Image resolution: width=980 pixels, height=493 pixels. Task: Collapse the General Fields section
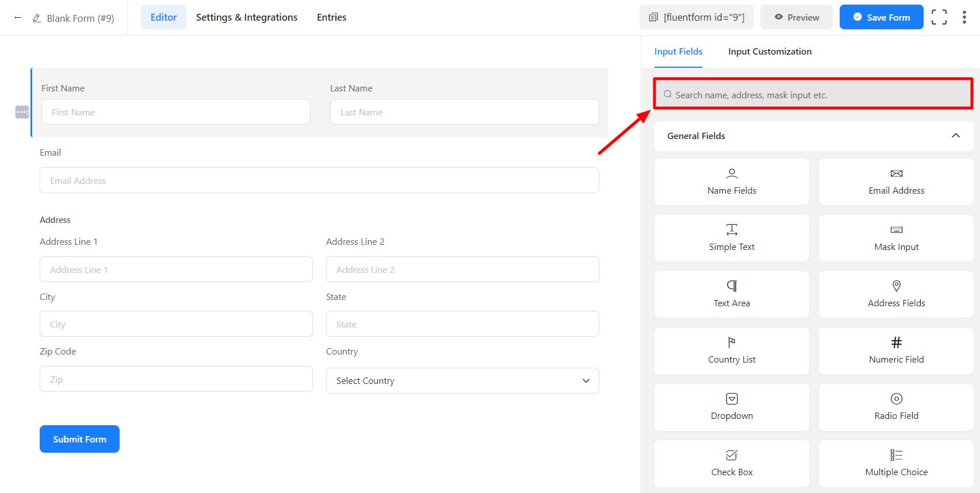[x=955, y=136]
